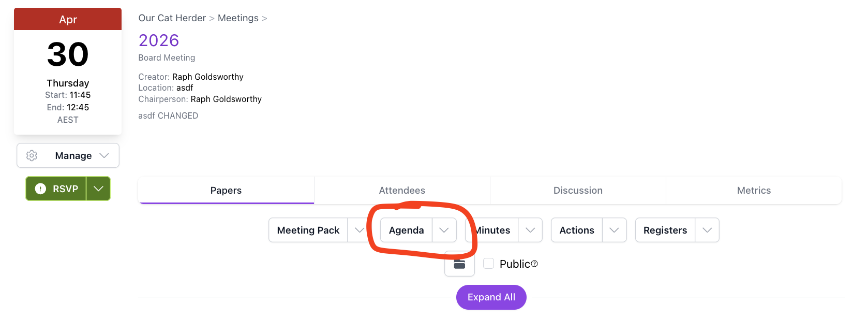868x318 pixels.
Task: Open the Minutes dropdown chevron
Action: click(530, 230)
